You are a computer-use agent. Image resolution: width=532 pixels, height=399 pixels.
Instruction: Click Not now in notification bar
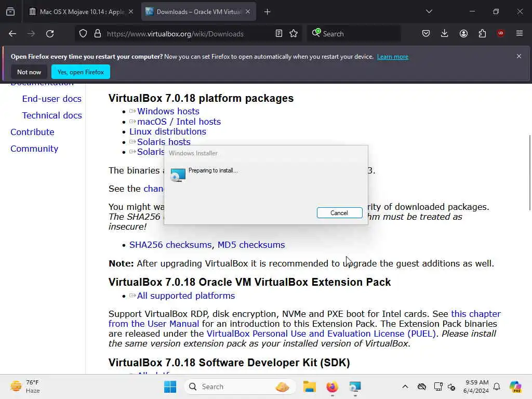(x=29, y=72)
